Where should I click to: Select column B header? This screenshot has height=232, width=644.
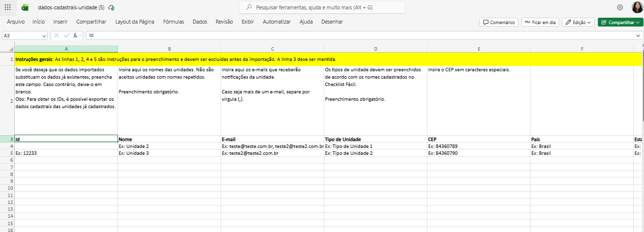point(169,49)
